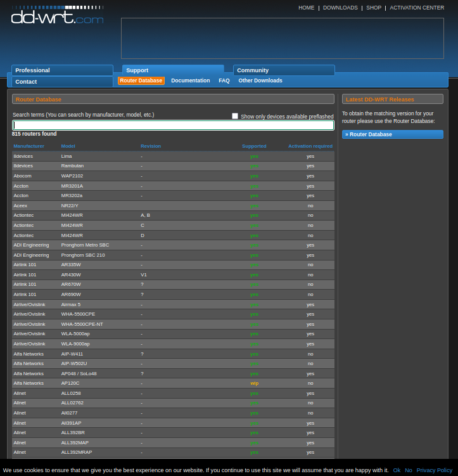Select the Abocom WAP2102 row
This screenshot has width=458, height=476.
pos(173,176)
